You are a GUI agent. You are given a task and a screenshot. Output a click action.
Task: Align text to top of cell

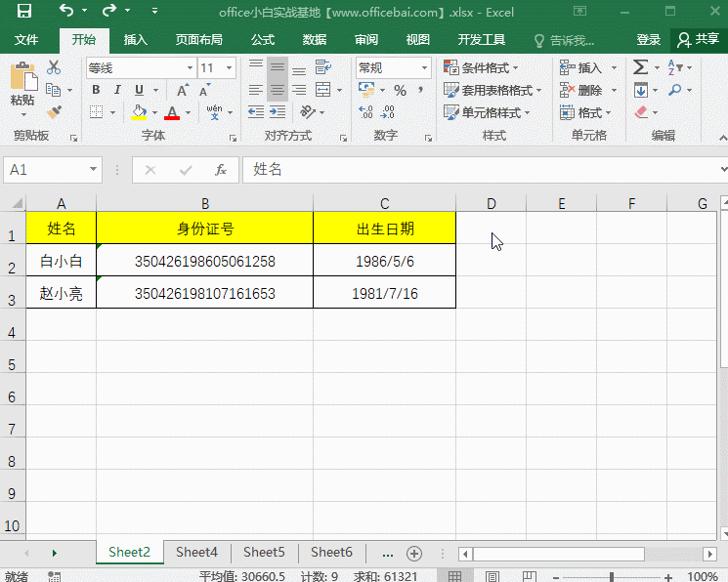pyautogui.click(x=256, y=66)
